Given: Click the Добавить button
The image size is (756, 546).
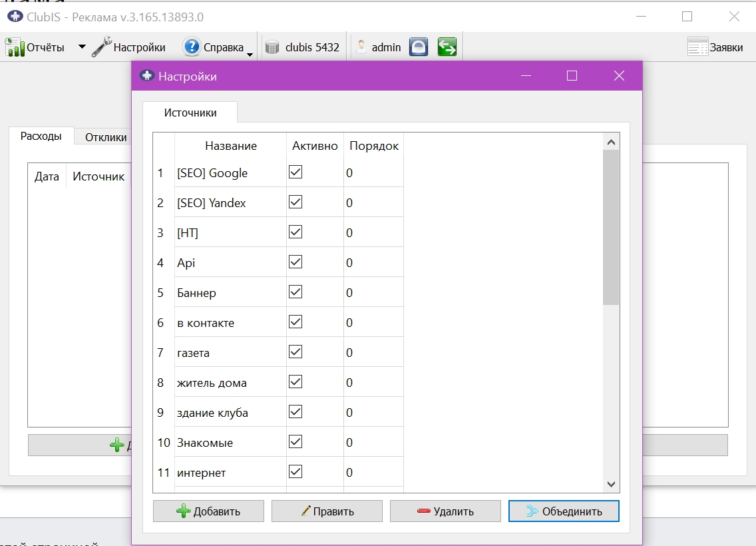Looking at the screenshot, I should 208,511.
